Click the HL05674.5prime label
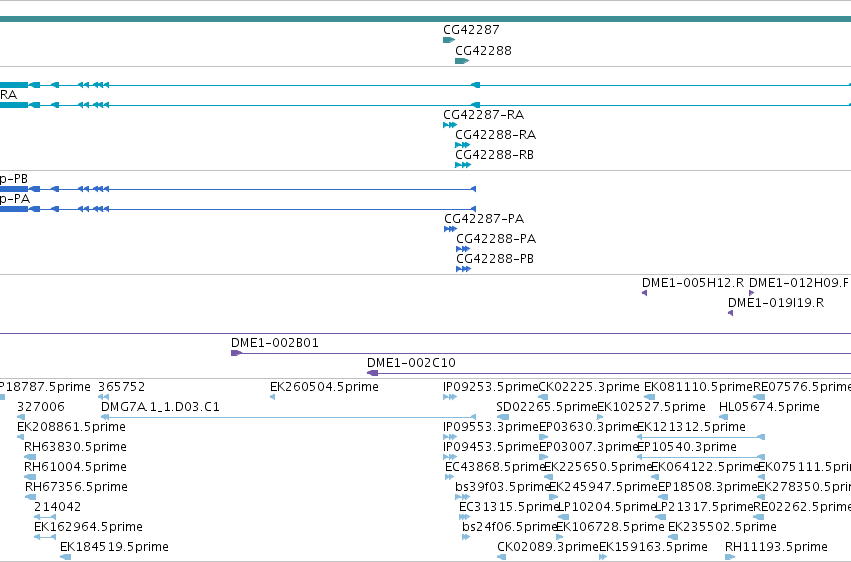Image resolution: width=851 pixels, height=562 pixels. [x=769, y=407]
